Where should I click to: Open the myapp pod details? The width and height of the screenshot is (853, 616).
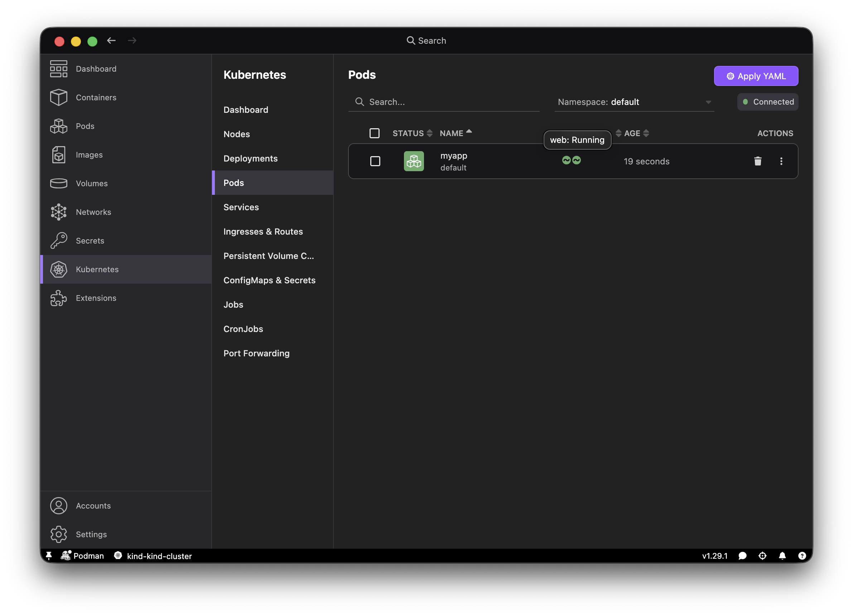click(454, 156)
